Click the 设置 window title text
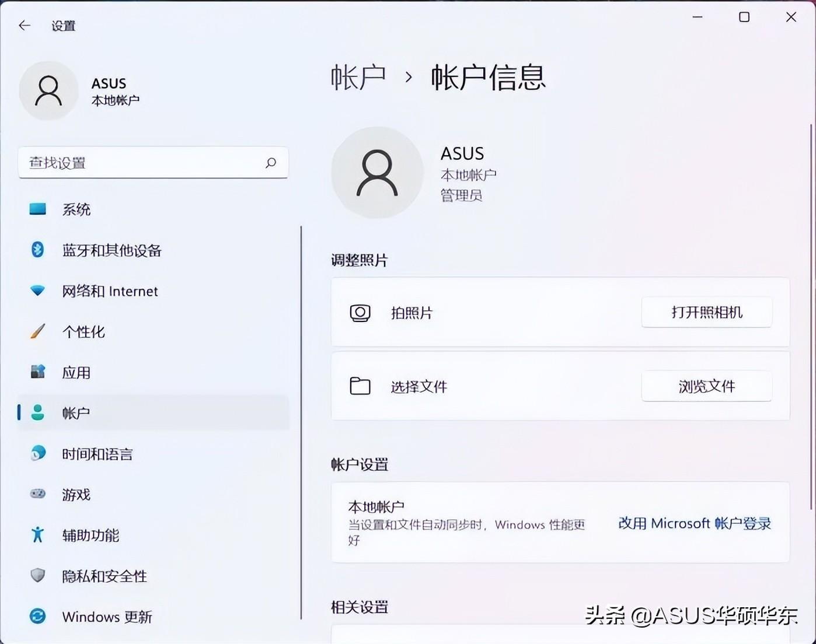The image size is (816, 644). (64, 26)
